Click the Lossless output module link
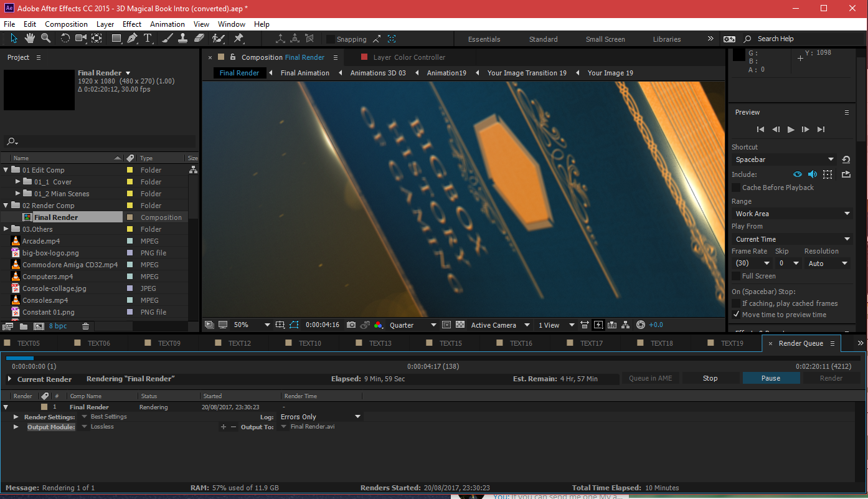This screenshot has height=499, width=868. coord(102,427)
